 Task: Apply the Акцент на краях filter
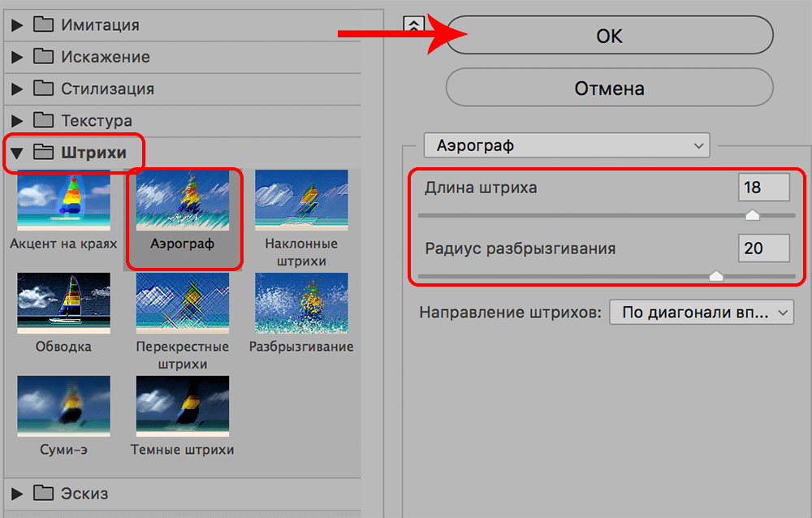[63, 199]
